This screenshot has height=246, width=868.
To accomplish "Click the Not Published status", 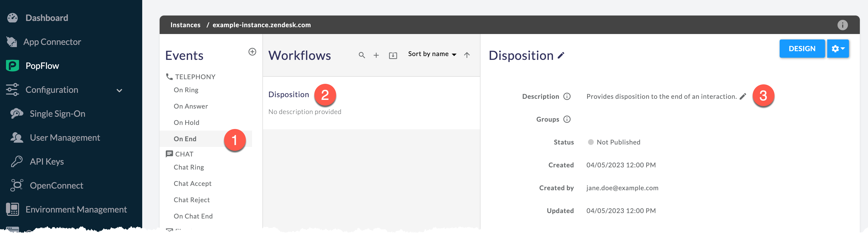I will [614, 142].
